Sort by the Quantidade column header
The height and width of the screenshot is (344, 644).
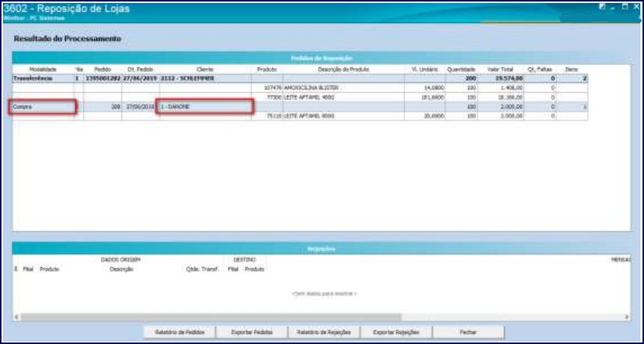461,70
